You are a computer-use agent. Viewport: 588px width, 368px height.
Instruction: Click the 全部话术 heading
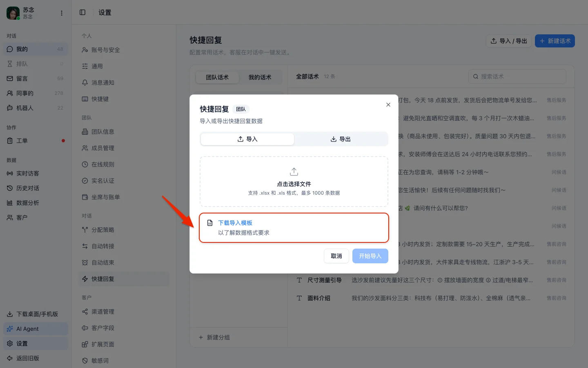tap(307, 76)
